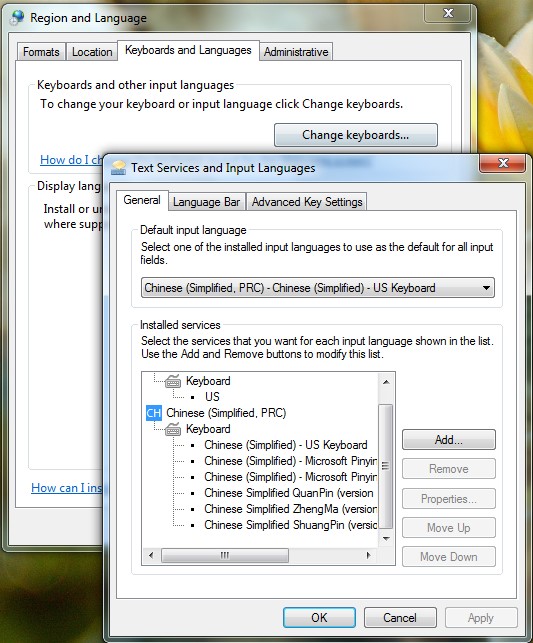Select Chinese Simplified QuanPin entry
The image size is (533, 643).
pyautogui.click(x=289, y=493)
